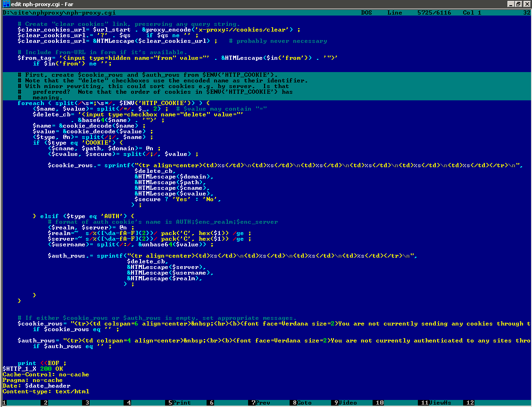Maximize the Far editor window

click(x=518, y=4)
